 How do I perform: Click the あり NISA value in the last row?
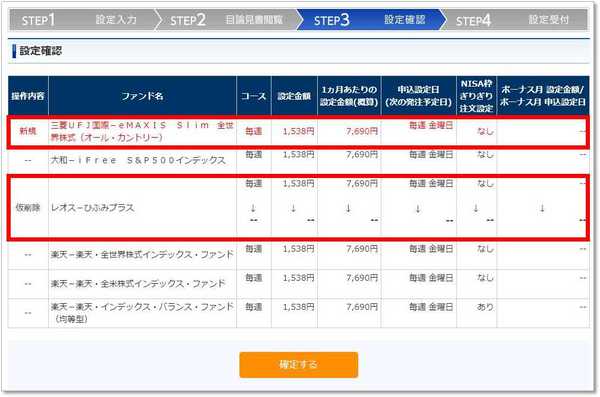tap(485, 307)
